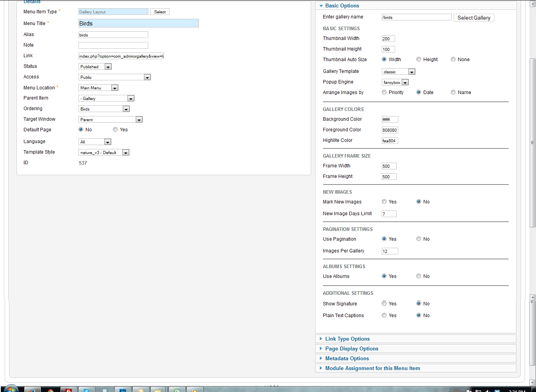The width and height of the screenshot is (536, 392).
Task: Click the Gallery Layout menu item type field
Action: (x=113, y=12)
